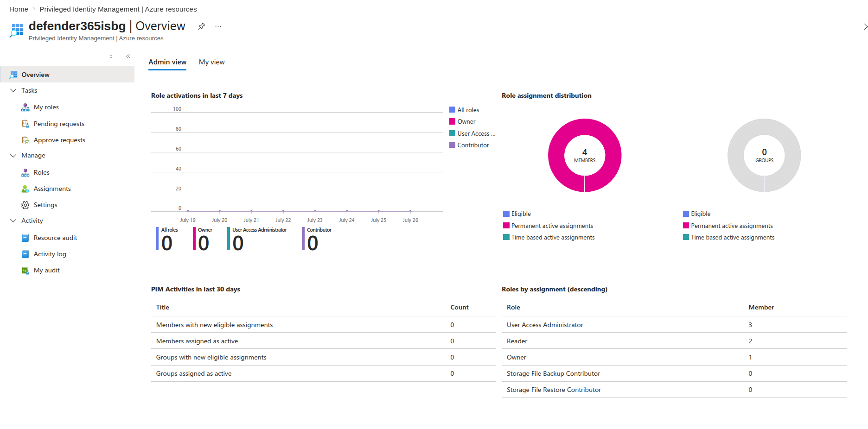Collapse the sidebar with double chevron
The image size is (868, 429).
point(128,57)
